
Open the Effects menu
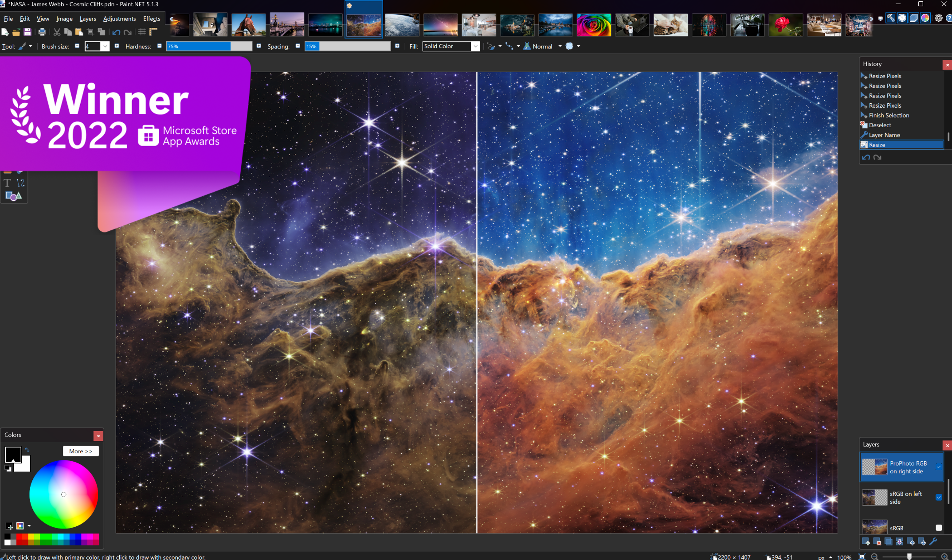152,19
